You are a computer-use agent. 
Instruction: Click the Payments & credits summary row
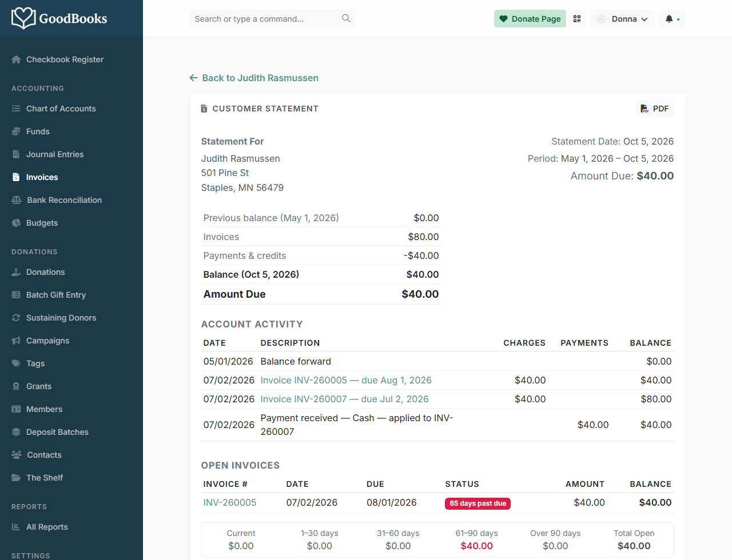(x=321, y=255)
